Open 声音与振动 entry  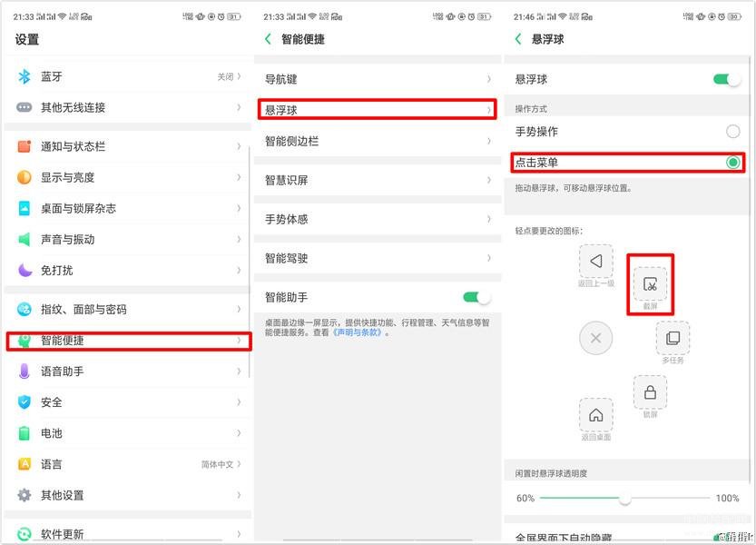[x=128, y=239]
